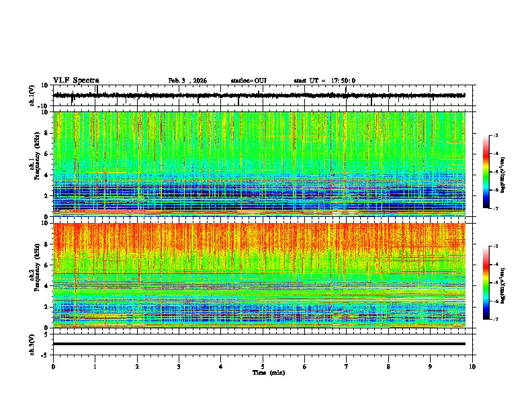Click the "start UT = 17:50:0" header text
This screenshot has width=532, height=411.
click(x=324, y=81)
